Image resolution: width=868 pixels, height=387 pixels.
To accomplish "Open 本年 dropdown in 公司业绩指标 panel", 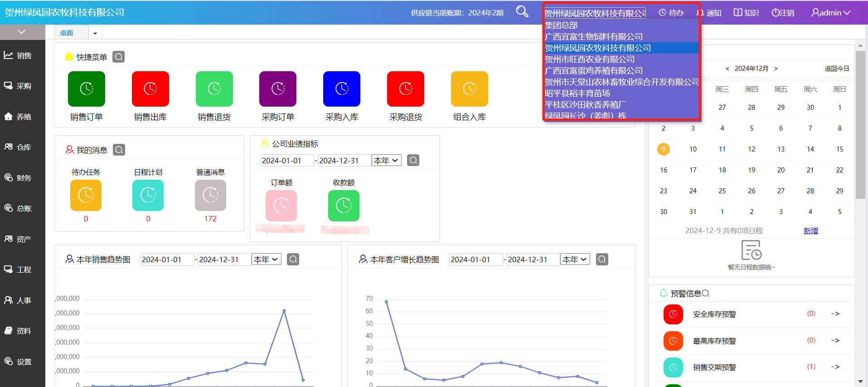I will pyautogui.click(x=386, y=161).
